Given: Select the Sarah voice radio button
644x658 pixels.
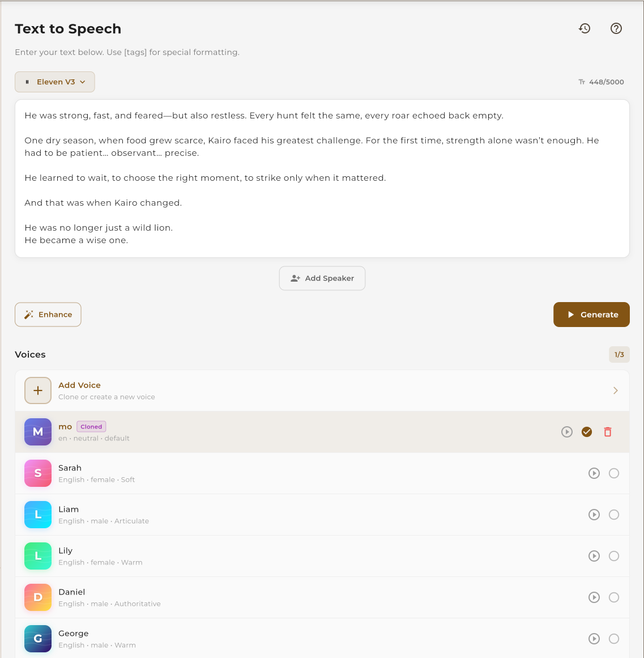Looking at the screenshot, I should (x=614, y=473).
